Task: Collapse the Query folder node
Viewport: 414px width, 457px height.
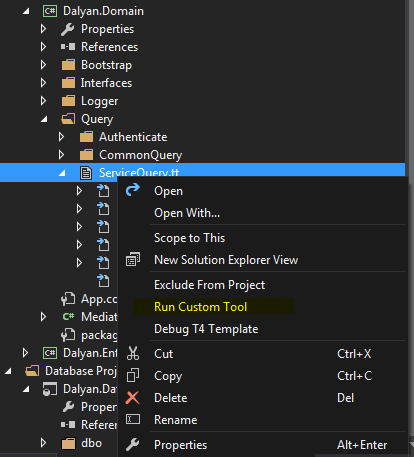Action: tap(44, 119)
